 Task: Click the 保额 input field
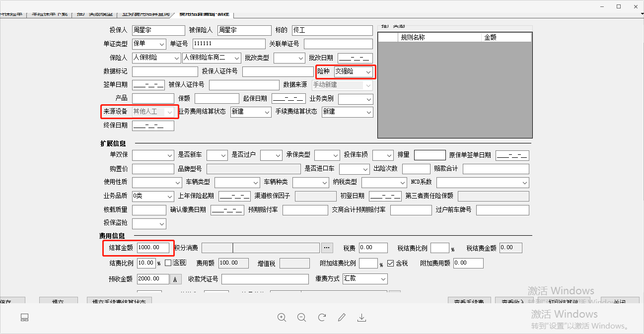point(217,99)
